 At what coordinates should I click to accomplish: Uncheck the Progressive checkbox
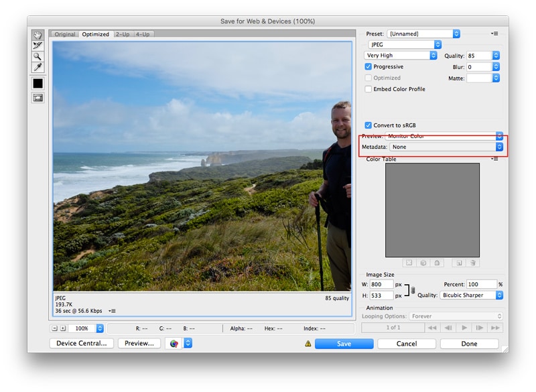(x=368, y=67)
